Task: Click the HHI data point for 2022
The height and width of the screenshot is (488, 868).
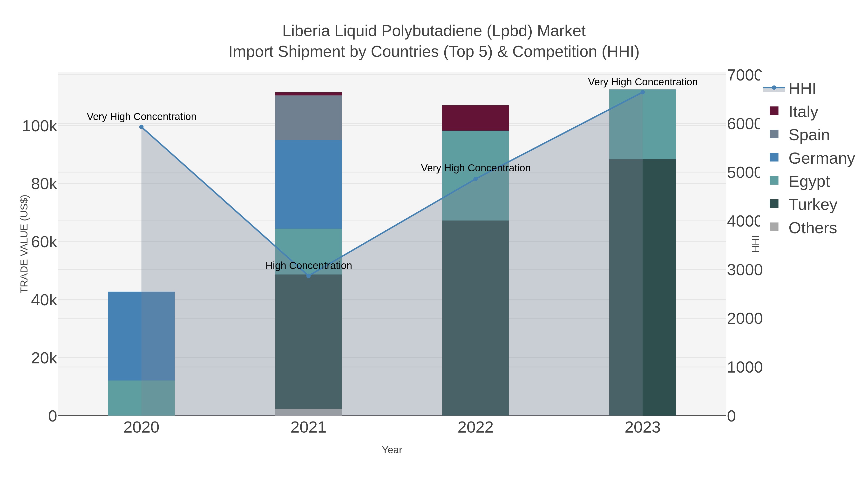Action: (x=475, y=179)
